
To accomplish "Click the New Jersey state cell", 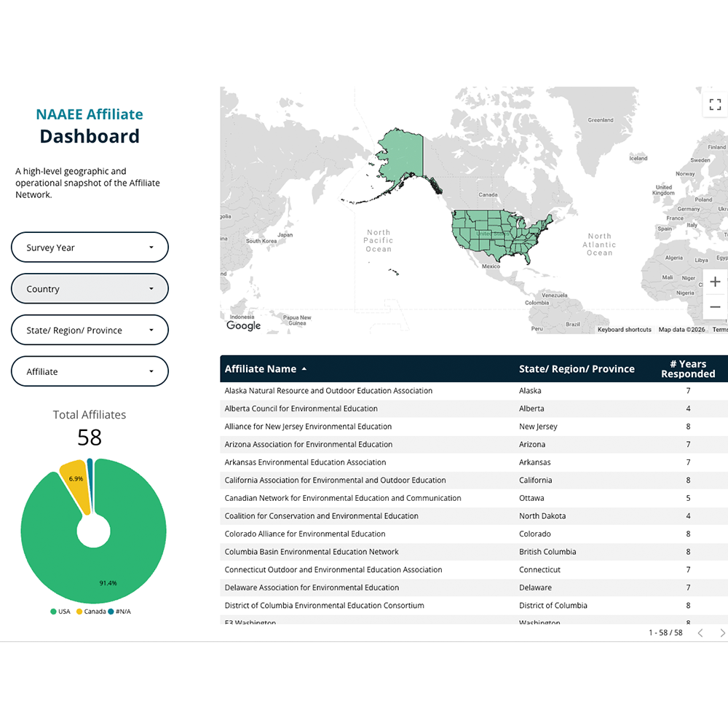I will [538, 427].
